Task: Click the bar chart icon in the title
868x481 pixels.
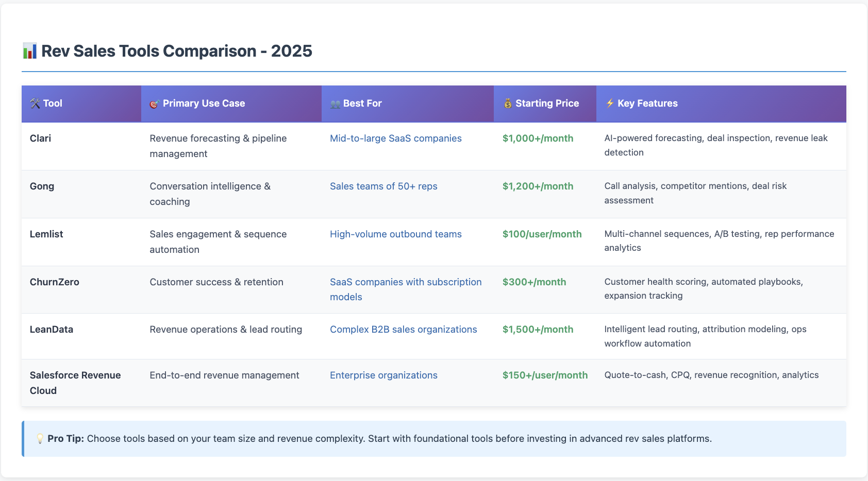Action: coord(29,51)
